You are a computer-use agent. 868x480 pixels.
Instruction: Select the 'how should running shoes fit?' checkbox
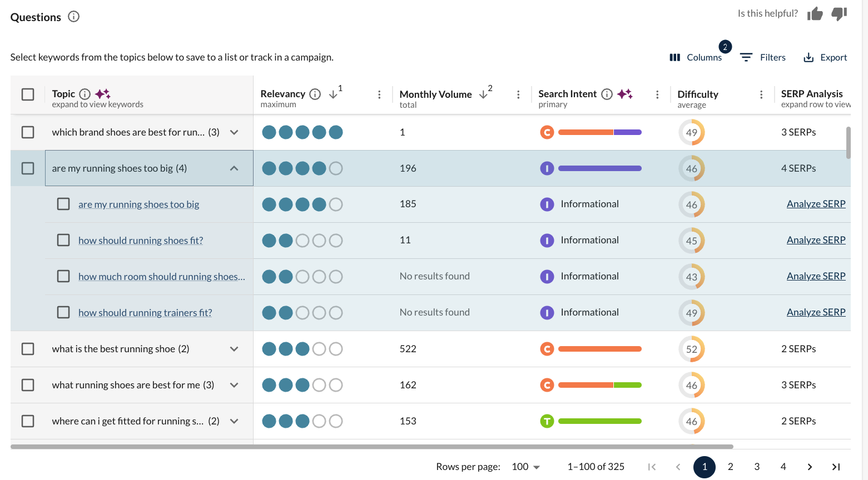pos(63,240)
